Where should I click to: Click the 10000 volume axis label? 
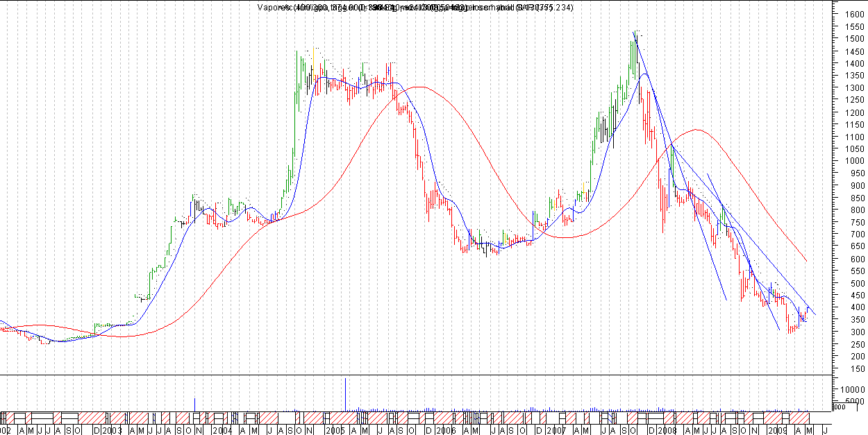(851, 390)
